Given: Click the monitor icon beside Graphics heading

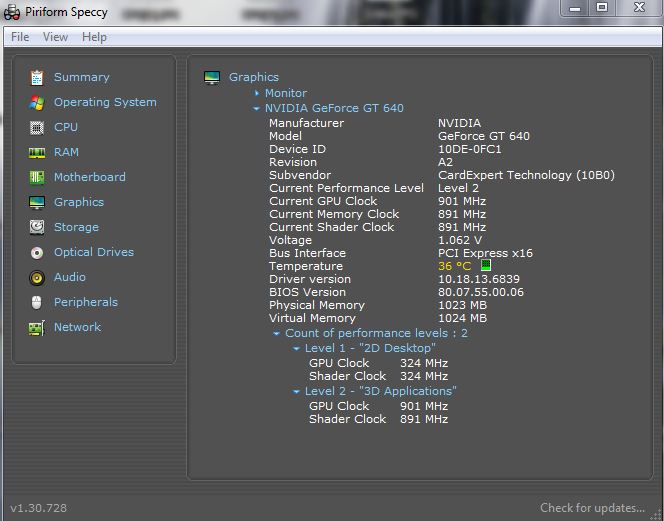Looking at the screenshot, I should [x=212, y=78].
